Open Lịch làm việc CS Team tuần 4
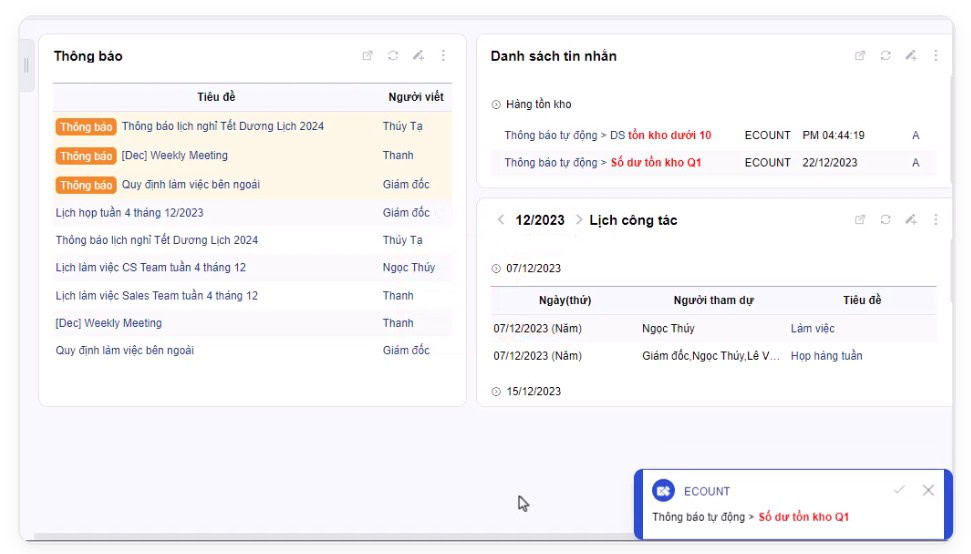Screen dimensions: 971x554 pyautogui.click(x=150, y=267)
